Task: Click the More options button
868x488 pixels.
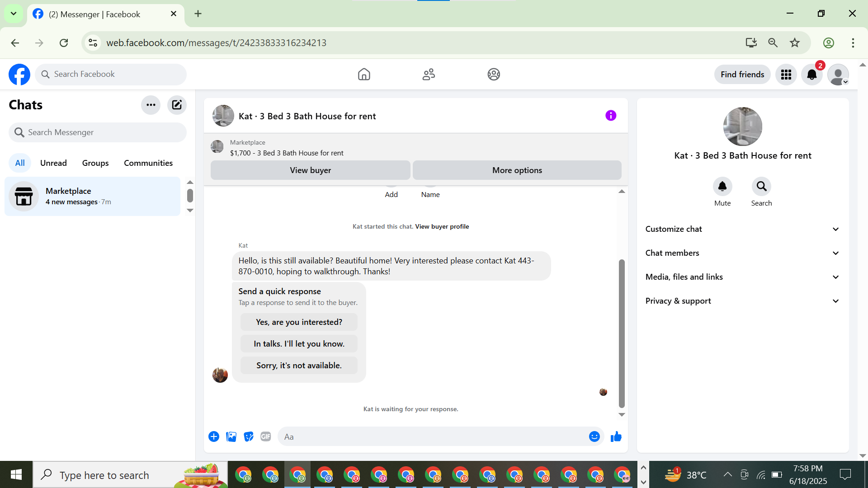Action: point(517,170)
